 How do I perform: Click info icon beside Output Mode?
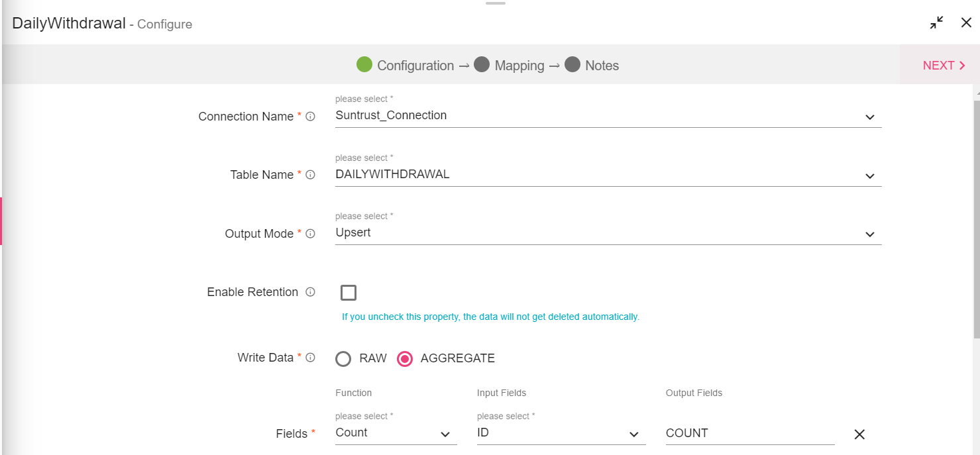tap(310, 234)
